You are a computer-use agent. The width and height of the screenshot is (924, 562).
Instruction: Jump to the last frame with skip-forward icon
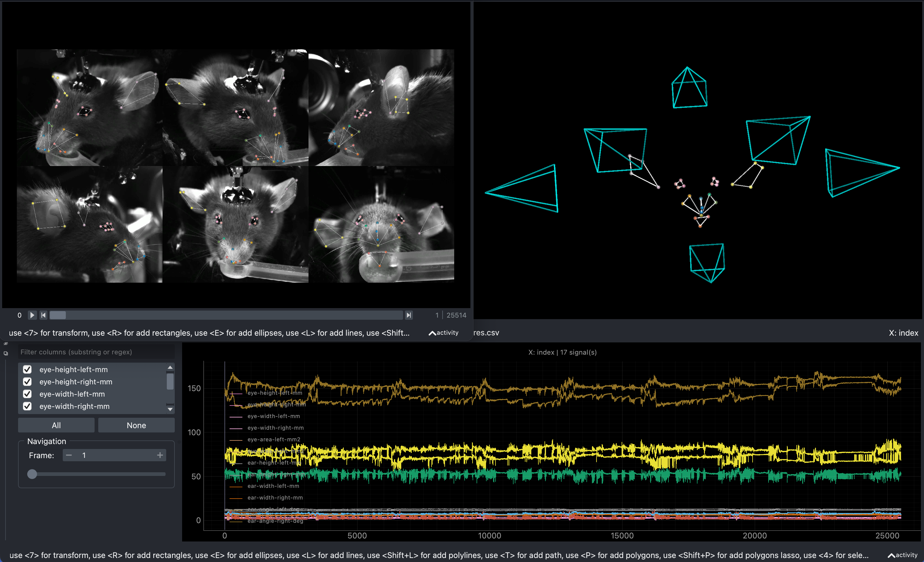point(408,315)
